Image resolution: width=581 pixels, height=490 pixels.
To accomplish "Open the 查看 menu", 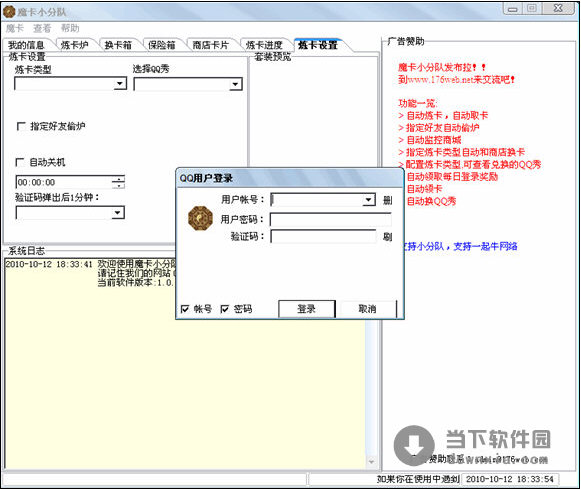I will (x=42, y=28).
